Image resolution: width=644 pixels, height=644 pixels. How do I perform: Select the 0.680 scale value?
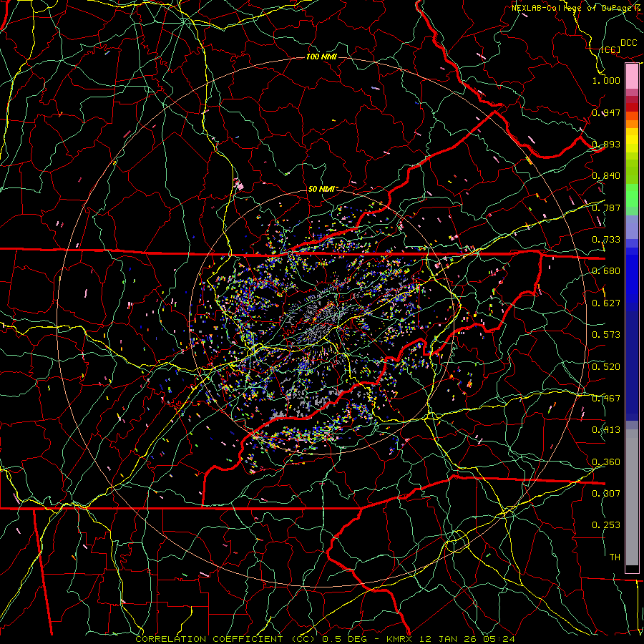pos(606,271)
